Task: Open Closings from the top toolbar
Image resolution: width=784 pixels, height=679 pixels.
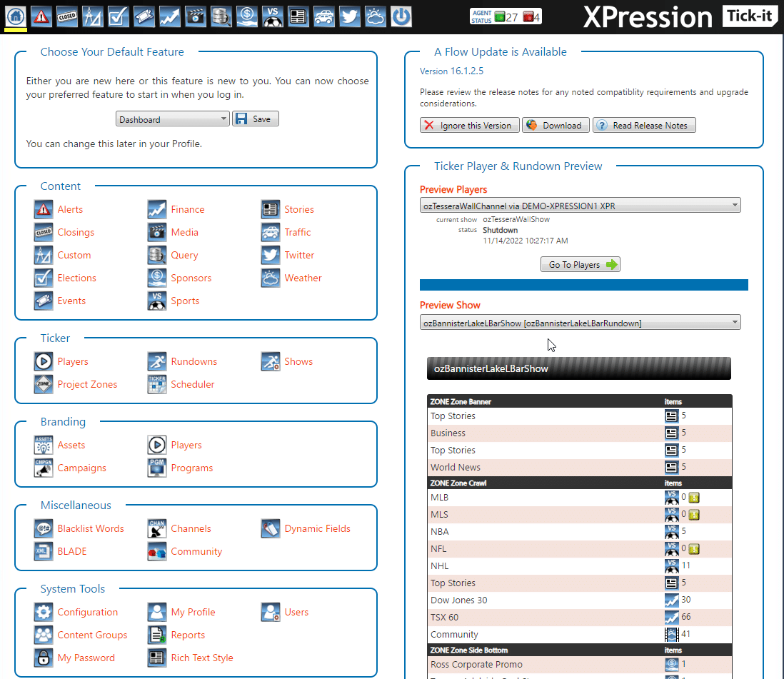Action: 67,16
